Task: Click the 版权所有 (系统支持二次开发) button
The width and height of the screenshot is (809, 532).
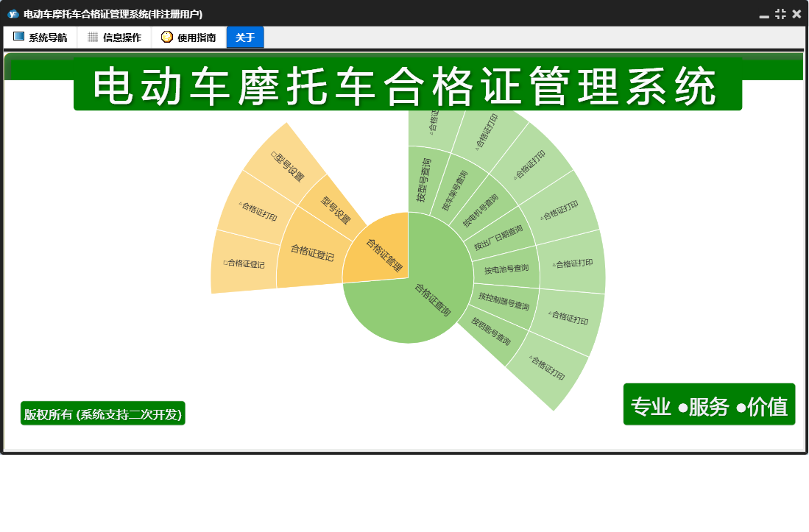Action: coord(102,414)
